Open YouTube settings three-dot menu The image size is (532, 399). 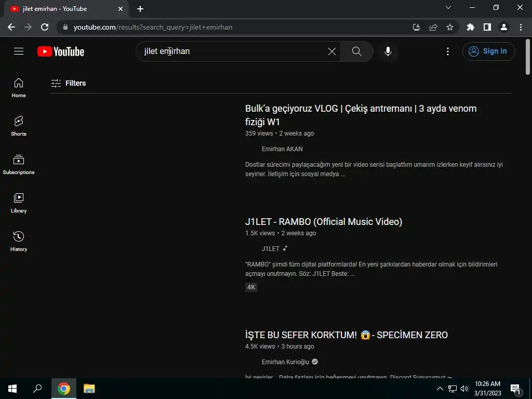447,51
